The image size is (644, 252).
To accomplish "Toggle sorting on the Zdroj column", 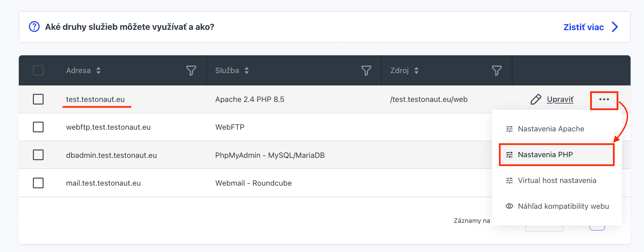I will [416, 70].
